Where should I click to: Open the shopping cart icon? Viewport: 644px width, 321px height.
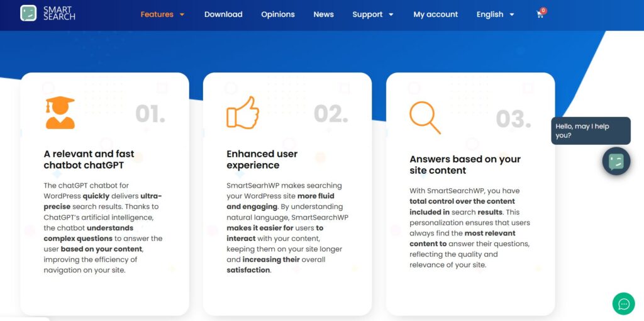[x=540, y=14]
